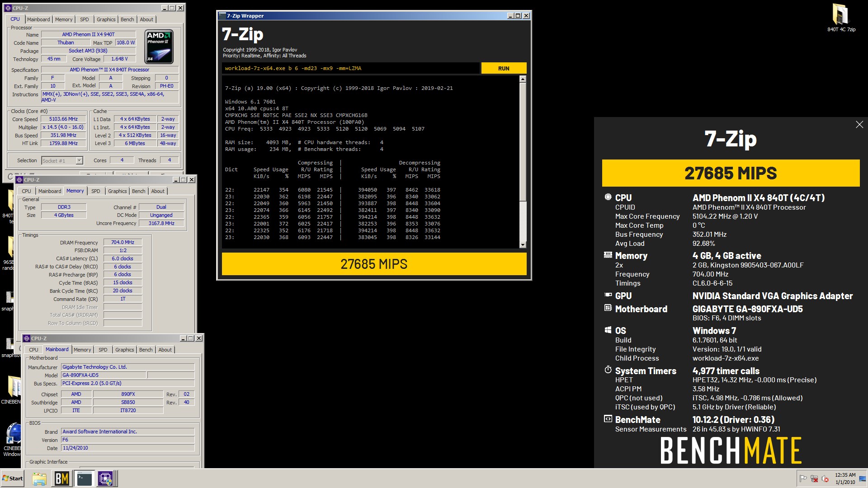Open About tab in the bottom CPU-Z Mainboard window
The width and height of the screenshot is (868, 488).
click(x=165, y=350)
